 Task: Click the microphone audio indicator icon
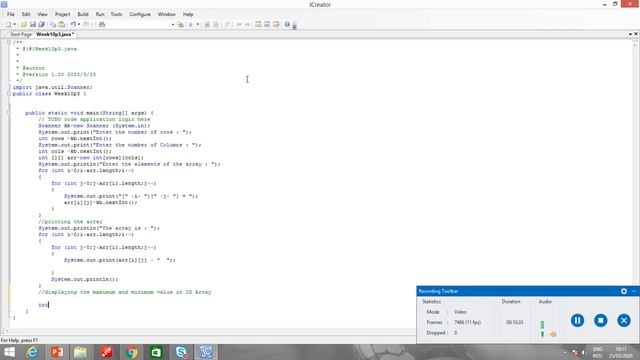[542, 334]
